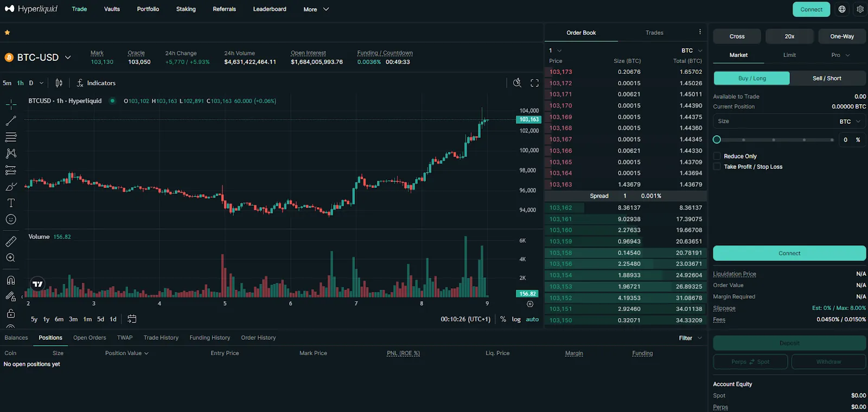Switch to the Sell / Short side
The width and height of the screenshot is (868, 412).
pyautogui.click(x=827, y=78)
